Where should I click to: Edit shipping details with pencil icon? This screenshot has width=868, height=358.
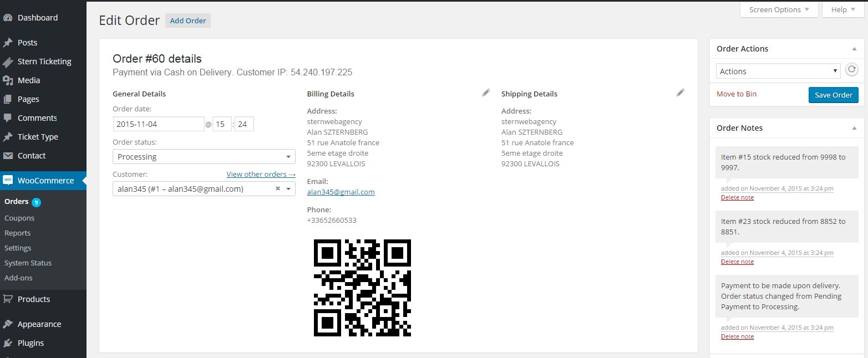pyautogui.click(x=681, y=93)
